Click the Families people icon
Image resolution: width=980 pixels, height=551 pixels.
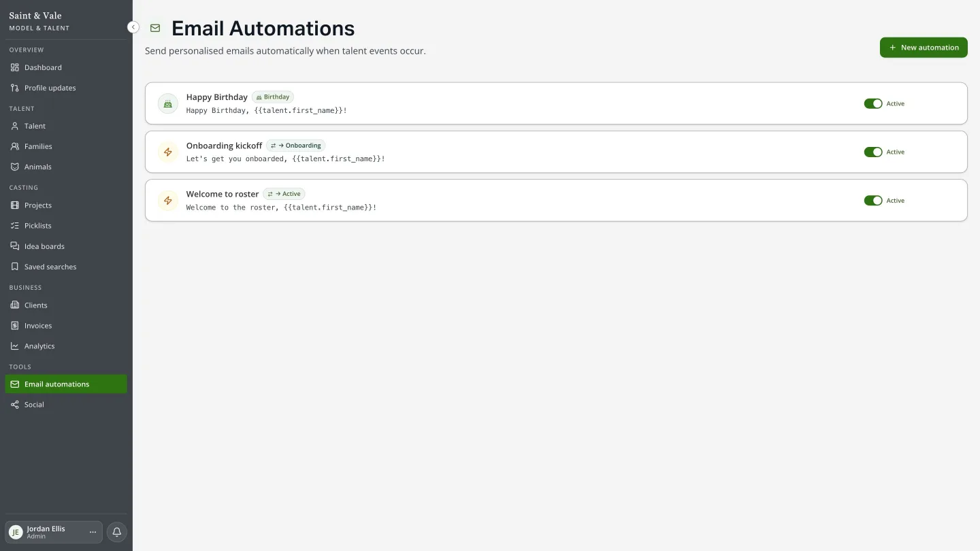pos(15,146)
